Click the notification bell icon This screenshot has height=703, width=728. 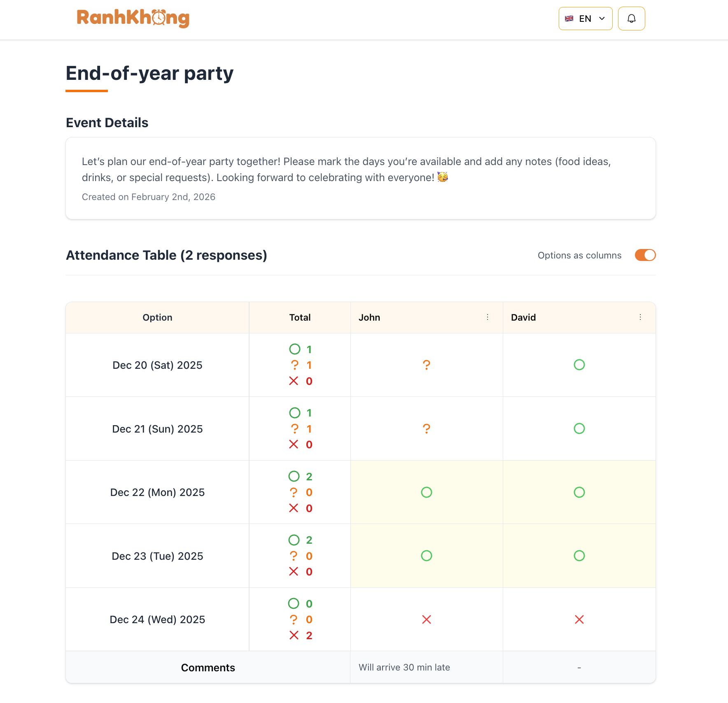point(631,19)
